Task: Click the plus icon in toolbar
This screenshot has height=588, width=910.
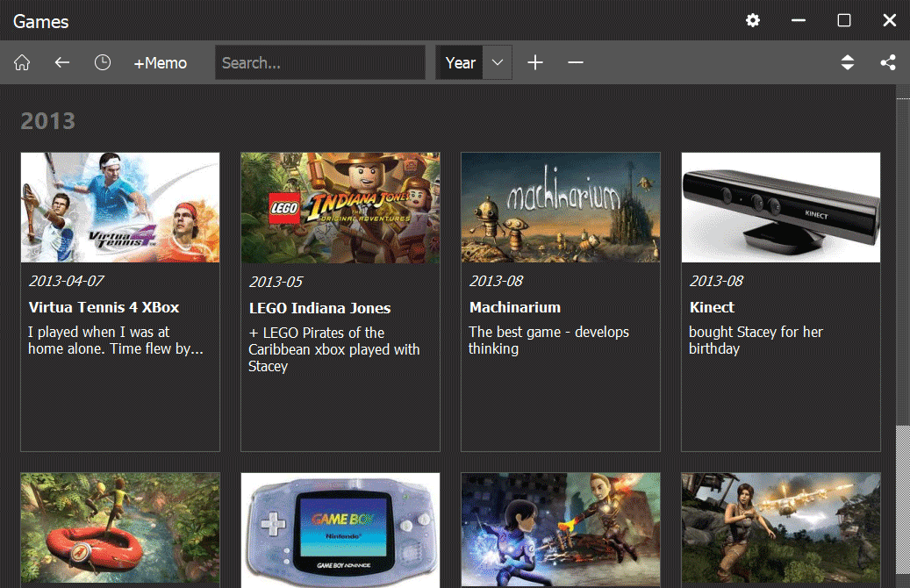Action: click(x=535, y=62)
